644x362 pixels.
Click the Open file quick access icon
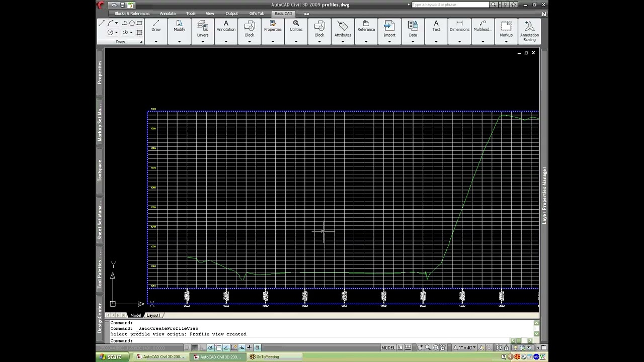click(114, 5)
